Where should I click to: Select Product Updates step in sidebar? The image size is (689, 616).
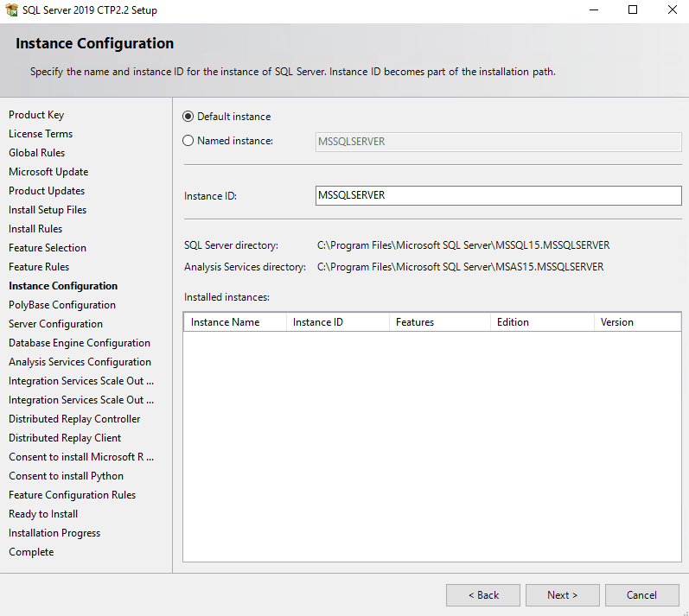[x=47, y=191]
